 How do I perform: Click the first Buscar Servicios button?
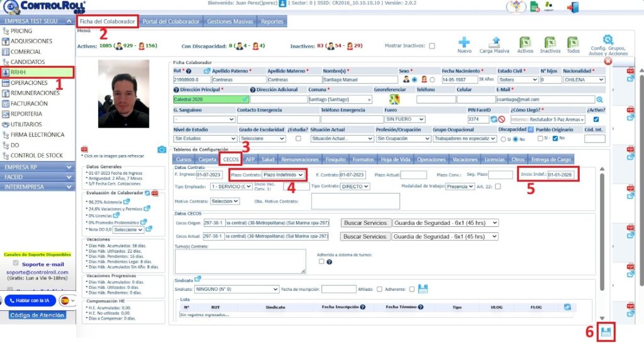tap(365, 222)
